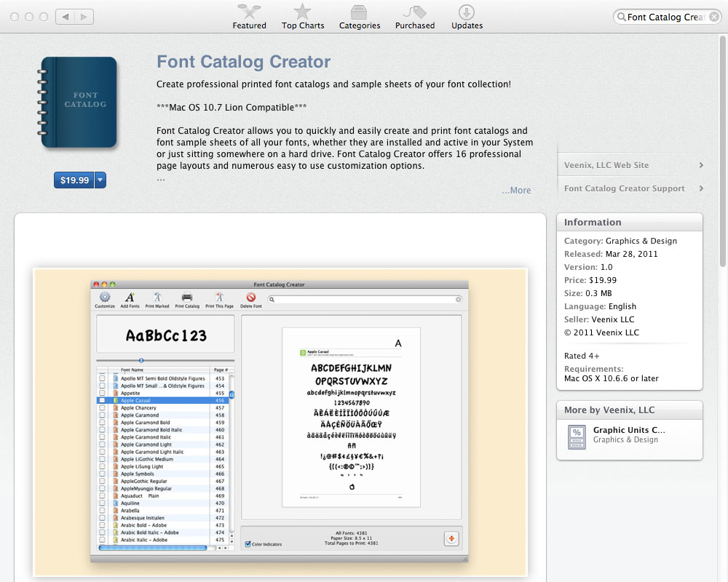Image resolution: width=728 pixels, height=582 pixels.
Task: Toggle Color Indicators checkbox in preview
Action: pos(248,544)
